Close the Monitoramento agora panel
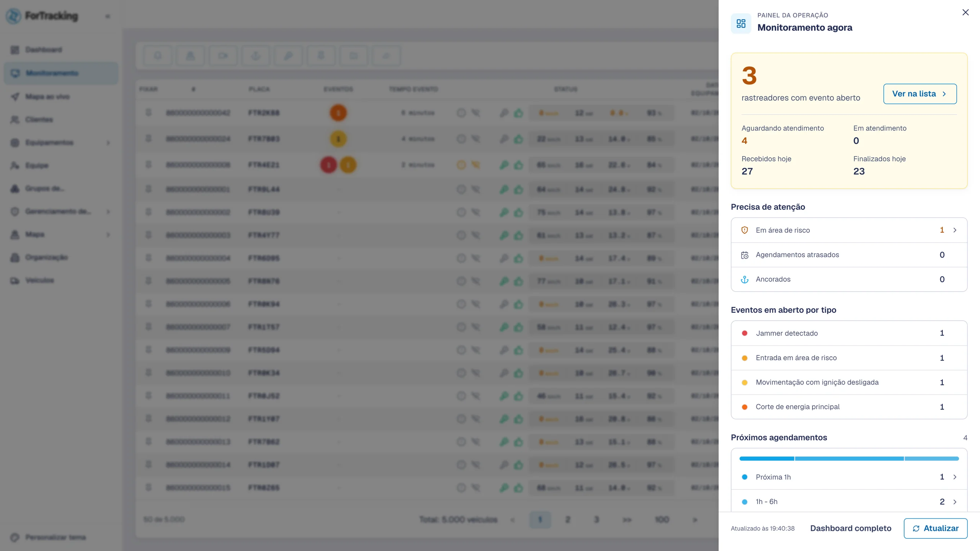980x551 pixels. [965, 12]
